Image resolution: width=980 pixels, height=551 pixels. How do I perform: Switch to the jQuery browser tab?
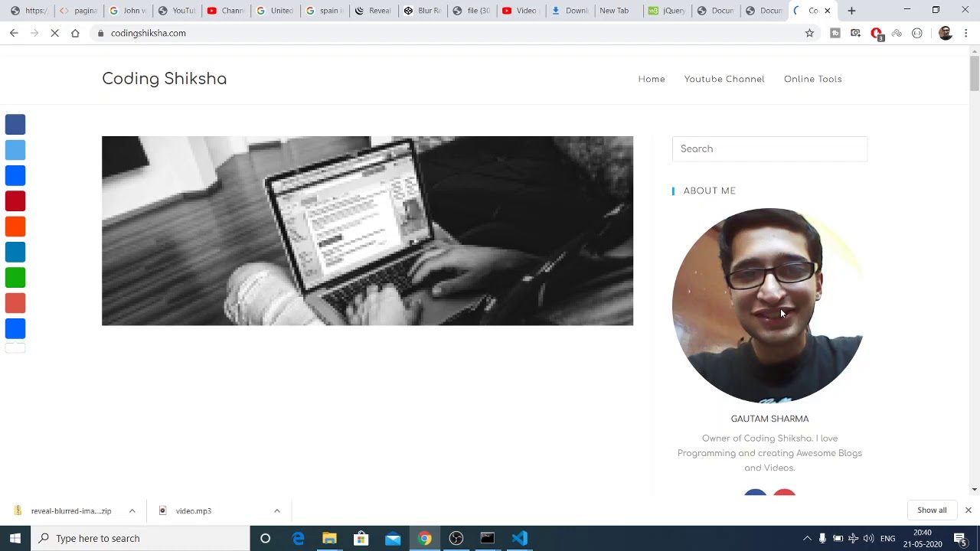click(667, 11)
